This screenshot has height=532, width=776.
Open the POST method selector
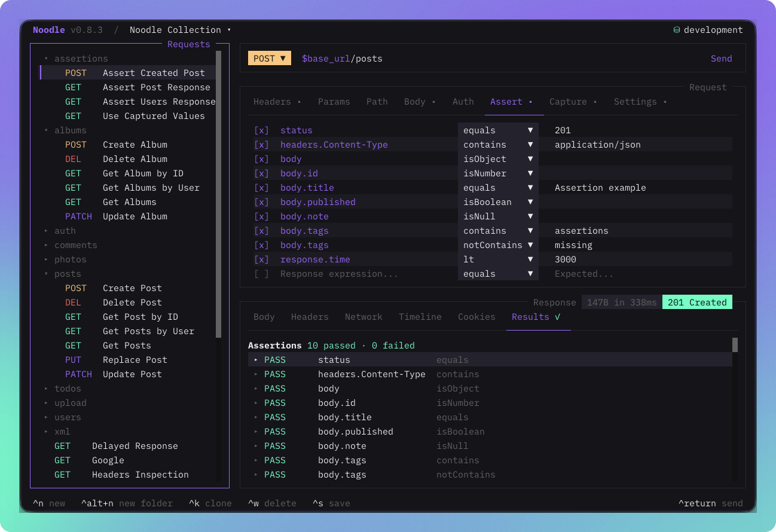270,58
